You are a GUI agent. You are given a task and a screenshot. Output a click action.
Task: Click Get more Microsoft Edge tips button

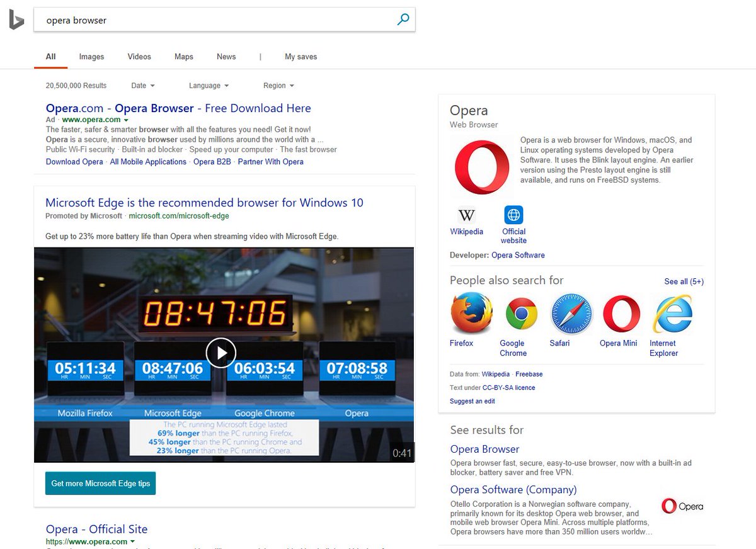[101, 484]
